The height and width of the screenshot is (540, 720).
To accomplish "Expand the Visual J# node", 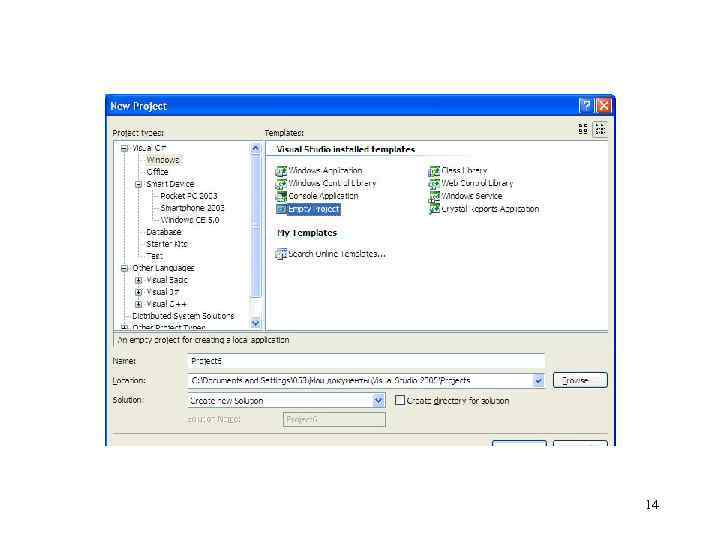I will click(x=138, y=292).
